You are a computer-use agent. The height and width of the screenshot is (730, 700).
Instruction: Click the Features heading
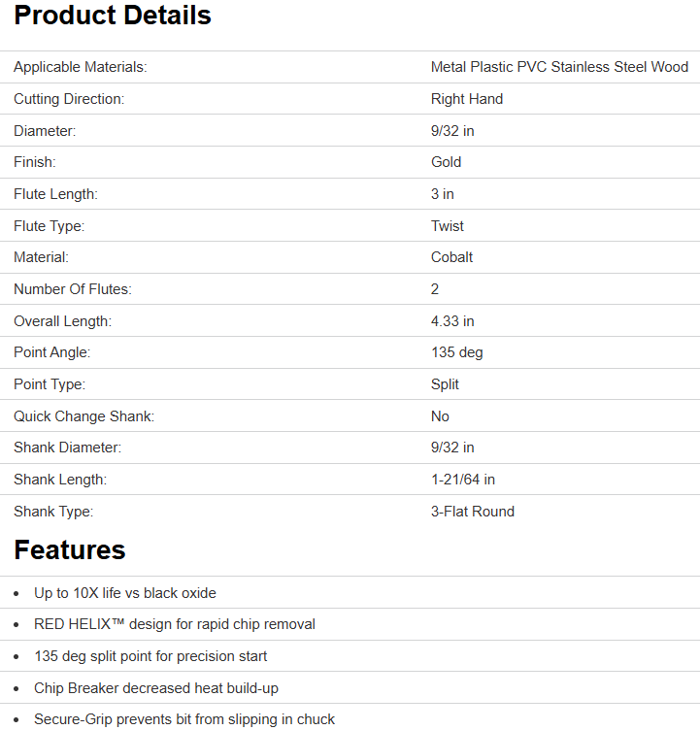(70, 550)
